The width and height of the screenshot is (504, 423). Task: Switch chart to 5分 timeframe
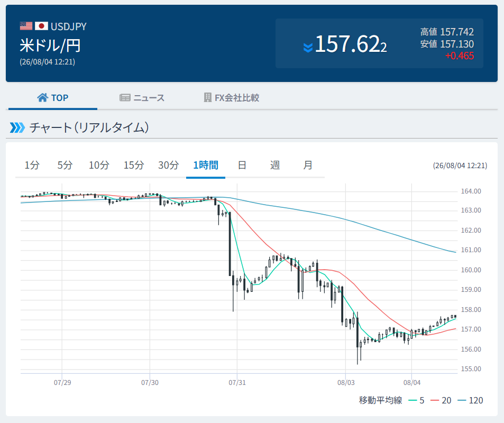tap(65, 165)
